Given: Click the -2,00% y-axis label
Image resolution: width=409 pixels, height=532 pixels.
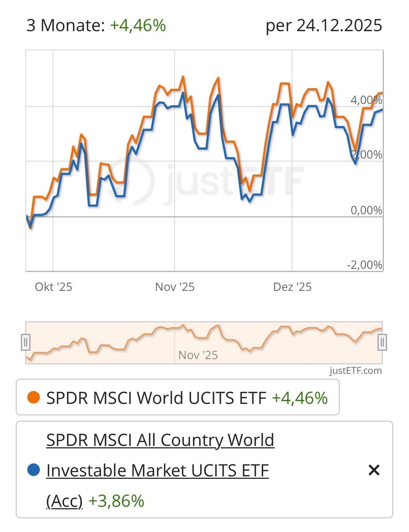Looking at the screenshot, I should (x=365, y=265).
